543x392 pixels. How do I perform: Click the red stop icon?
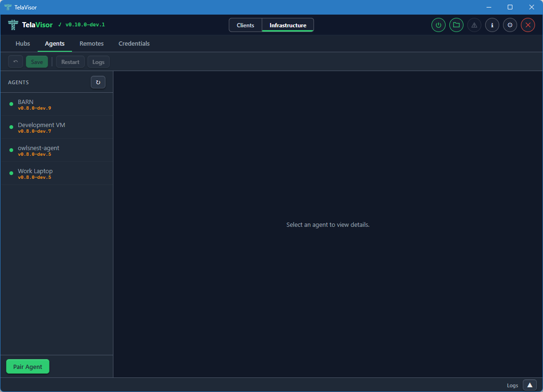click(x=527, y=25)
